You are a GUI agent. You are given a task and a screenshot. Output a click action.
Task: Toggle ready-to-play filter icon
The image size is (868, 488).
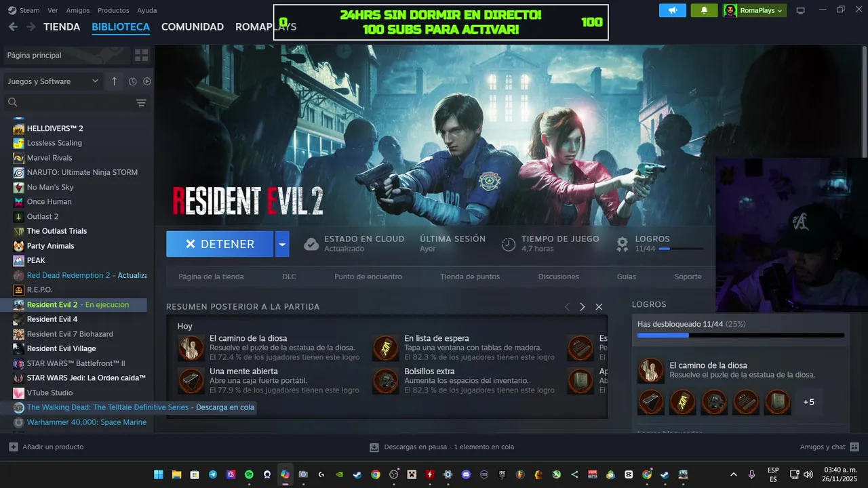pos(147,81)
